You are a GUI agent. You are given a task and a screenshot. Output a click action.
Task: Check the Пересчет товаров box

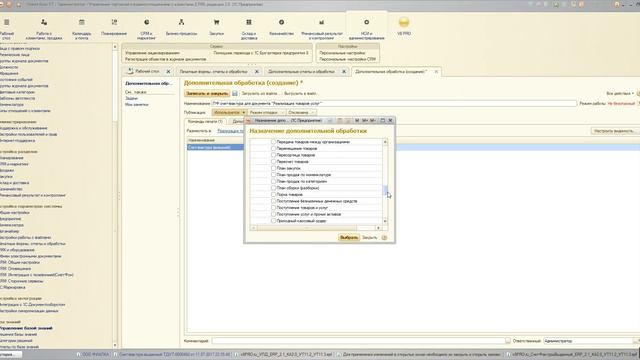(x=273, y=162)
